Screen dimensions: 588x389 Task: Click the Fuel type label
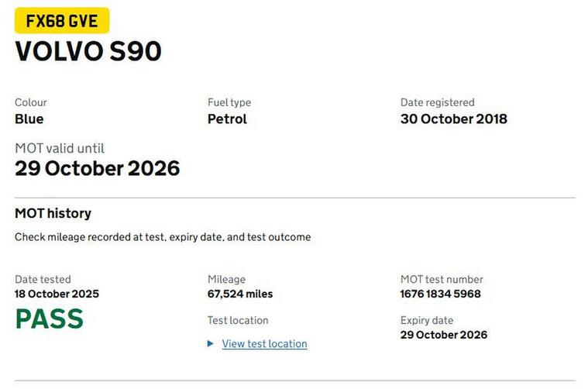(x=229, y=102)
